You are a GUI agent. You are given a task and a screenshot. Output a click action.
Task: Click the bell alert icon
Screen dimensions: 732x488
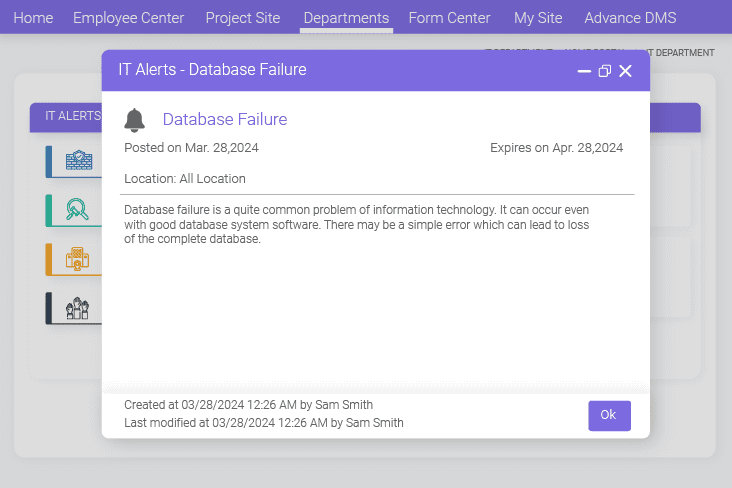pos(135,120)
